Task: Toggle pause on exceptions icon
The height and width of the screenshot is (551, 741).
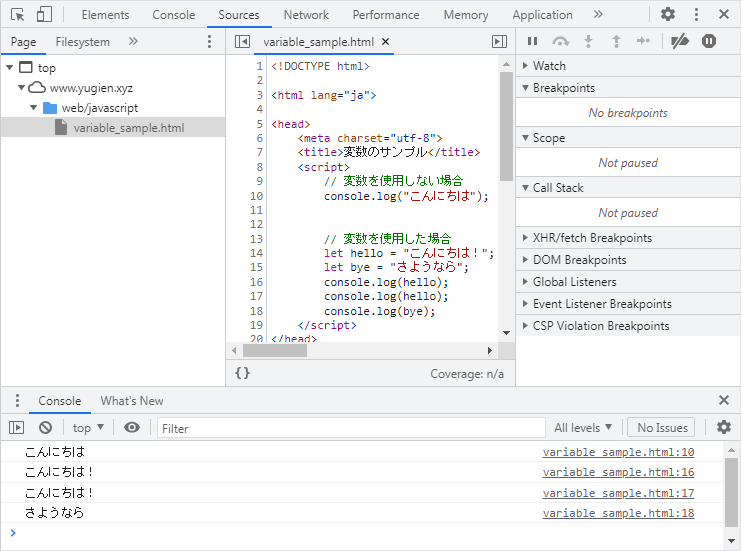Action: point(709,41)
